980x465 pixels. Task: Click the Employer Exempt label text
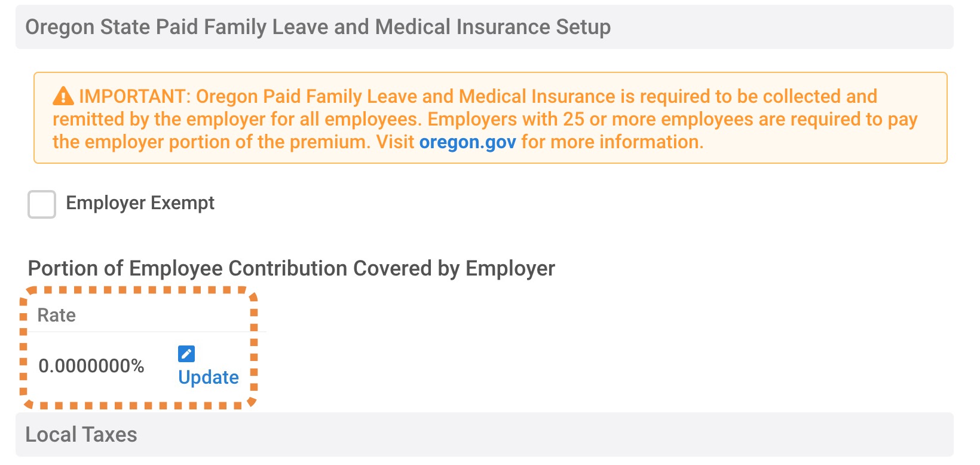pos(140,203)
